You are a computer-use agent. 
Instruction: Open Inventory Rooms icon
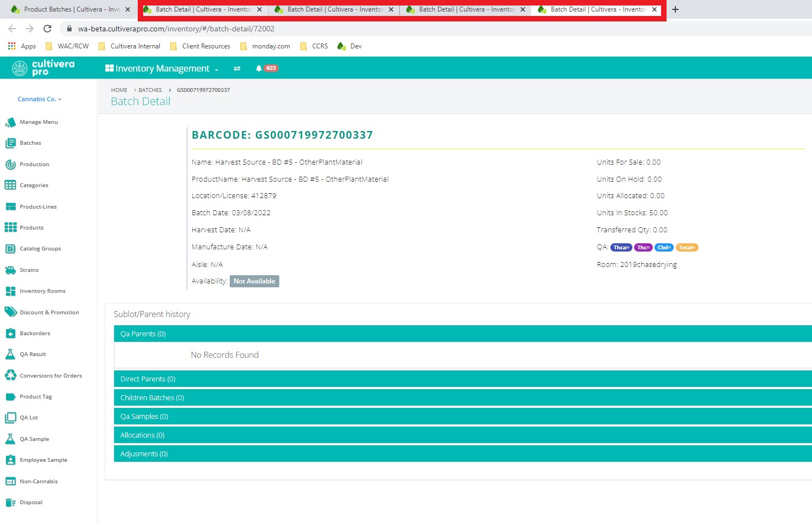point(10,291)
